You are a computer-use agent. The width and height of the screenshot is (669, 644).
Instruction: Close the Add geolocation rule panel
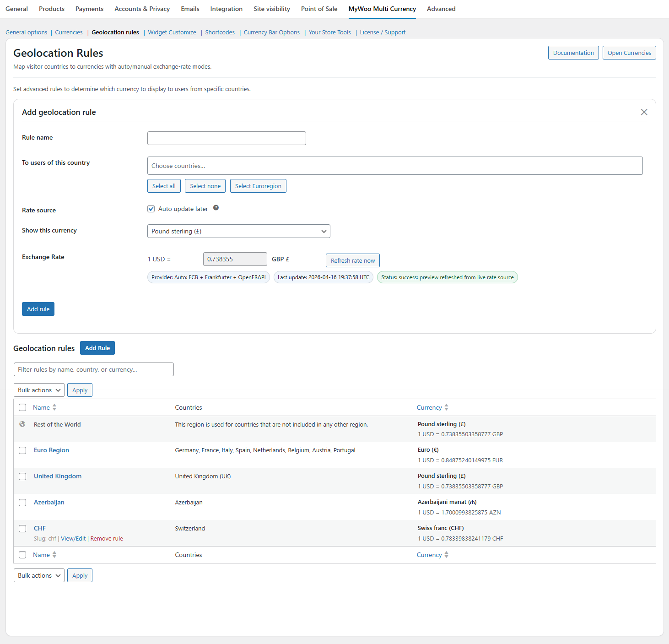[644, 112]
